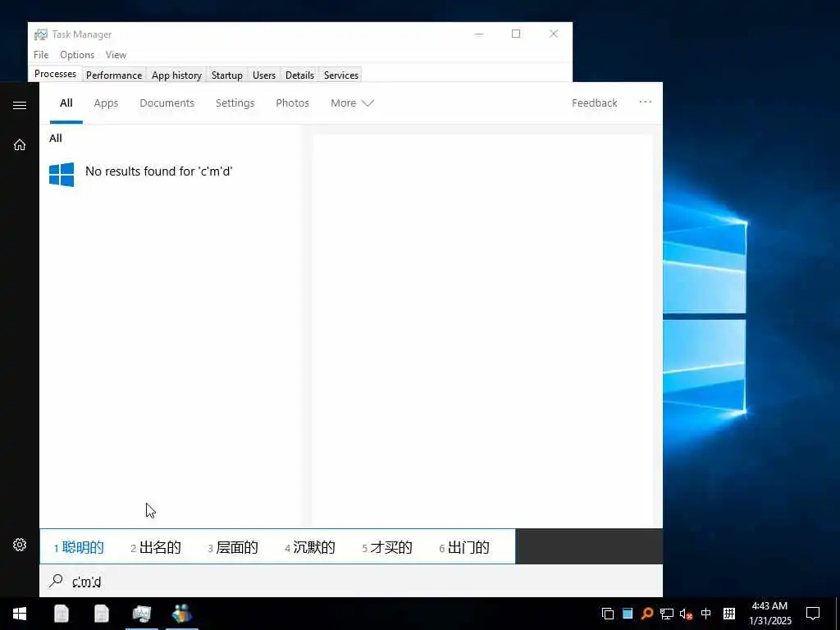Choose IME candidate 3 层面的

coord(233,547)
